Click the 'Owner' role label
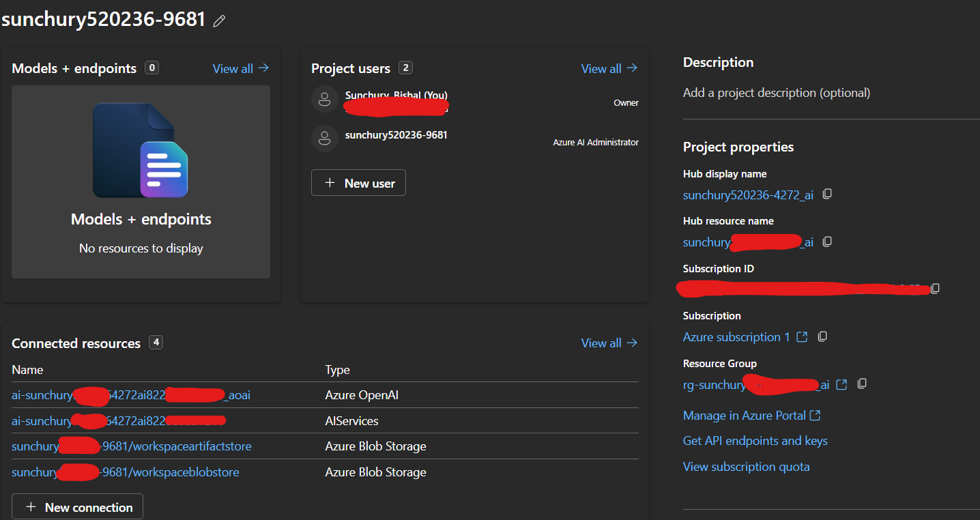Image resolution: width=980 pixels, height=520 pixels. click(626, 103)
